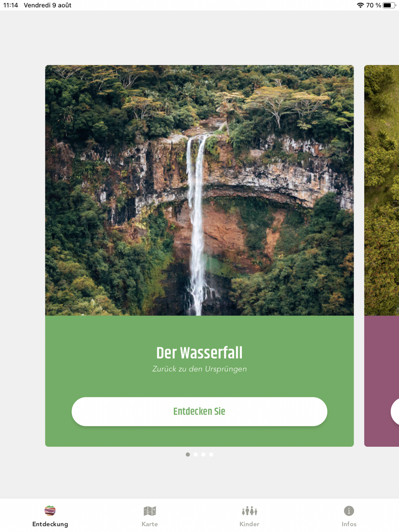The image size is (399, 532).
Task: Tap the partial white button on purple card
Action: (395, 412)
